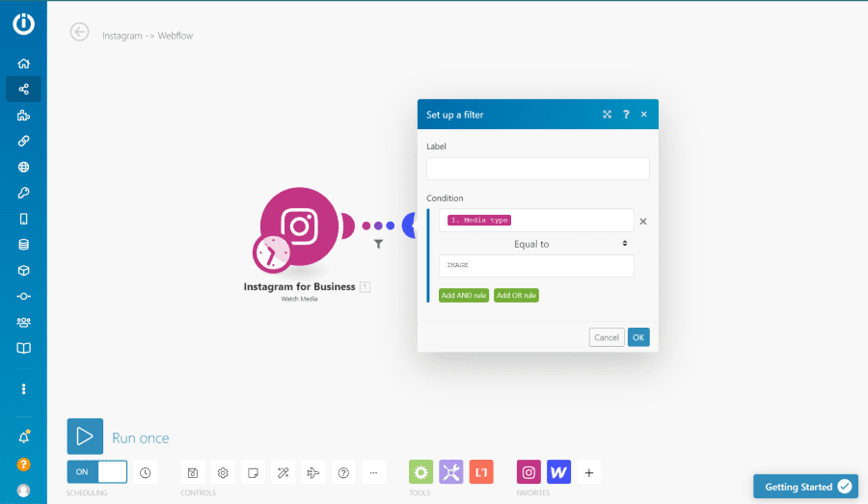Click the Explain flow airplane icon

click(x=313, y=472)
